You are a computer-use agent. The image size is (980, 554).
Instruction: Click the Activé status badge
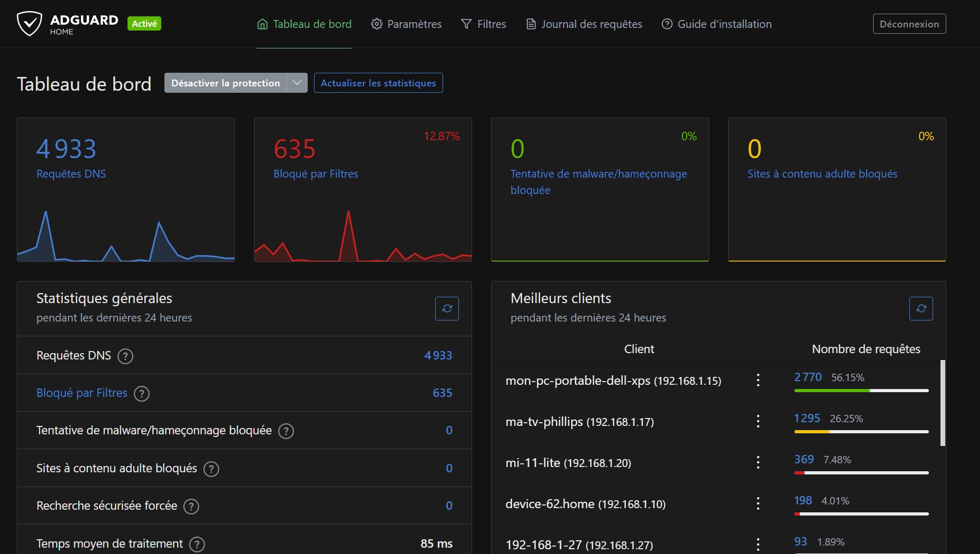pos(144,24)
